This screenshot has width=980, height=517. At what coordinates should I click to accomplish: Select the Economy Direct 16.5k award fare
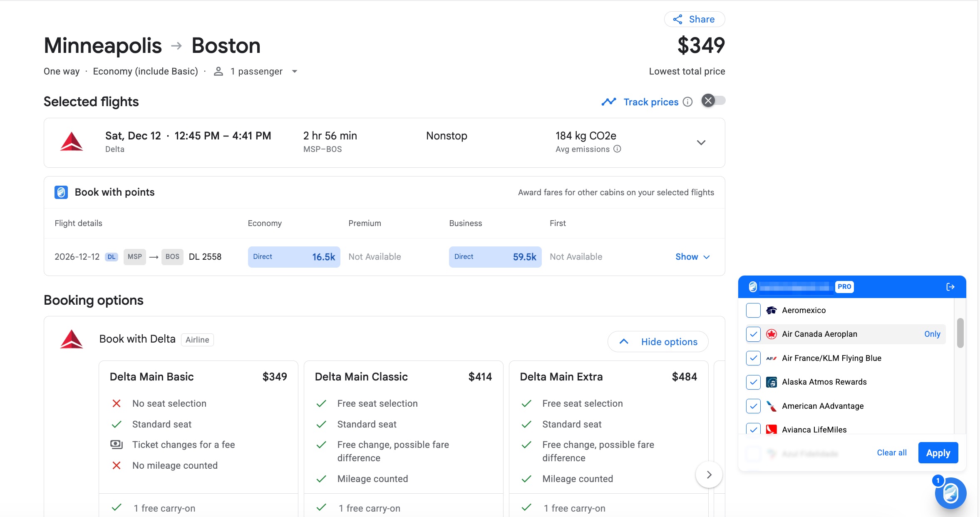click(294, 257)
